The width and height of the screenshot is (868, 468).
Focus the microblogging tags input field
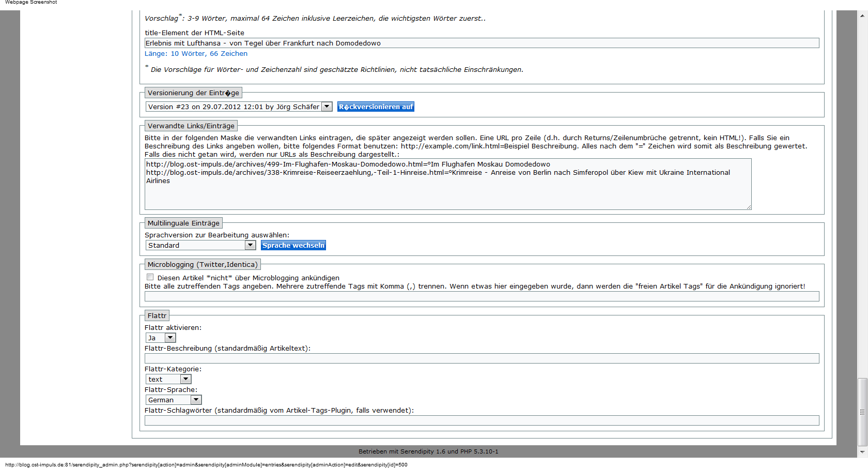pos(482,296)
